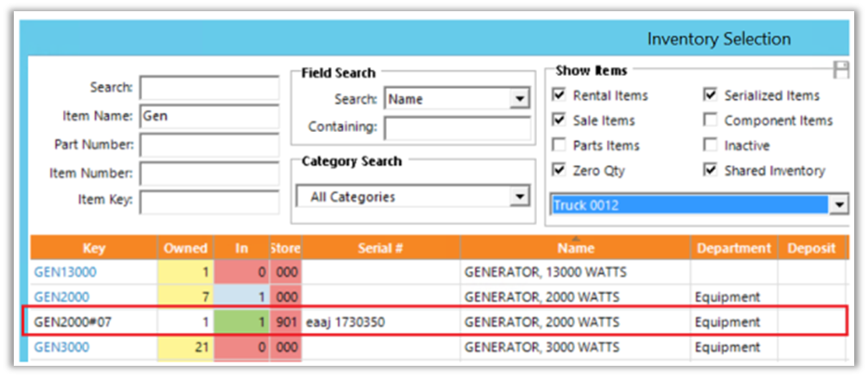
Task: Uncheck the Shared Inventory option
Action: coord(711,171)
